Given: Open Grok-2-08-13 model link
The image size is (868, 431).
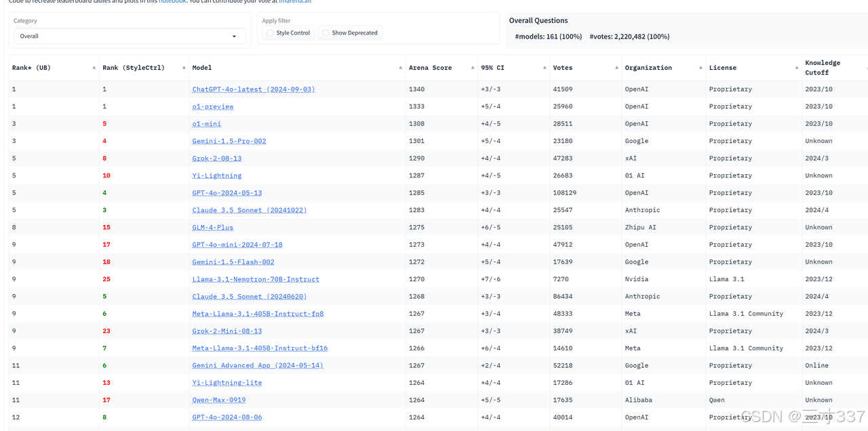Looking at the screenshot, I should (217, 159).
